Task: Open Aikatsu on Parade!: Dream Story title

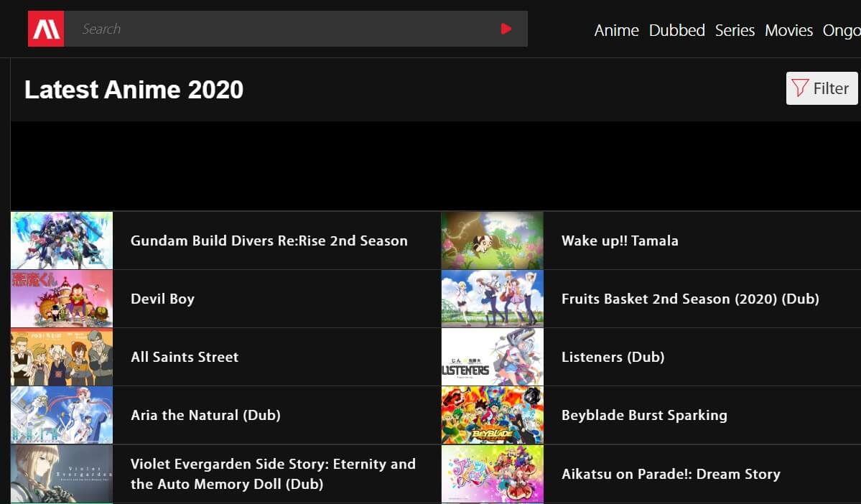Action: coord(671,474)
